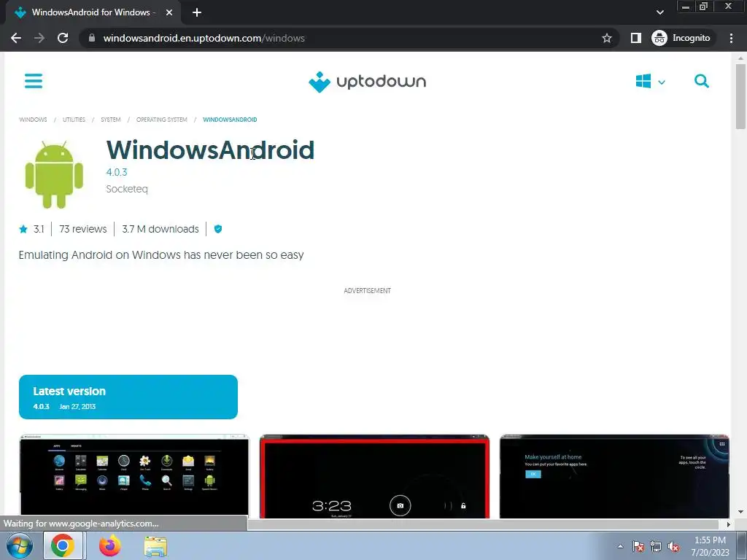Launch Firefox from the taskbar
Viewport: 747px width, 560px height.
(110, 545)
